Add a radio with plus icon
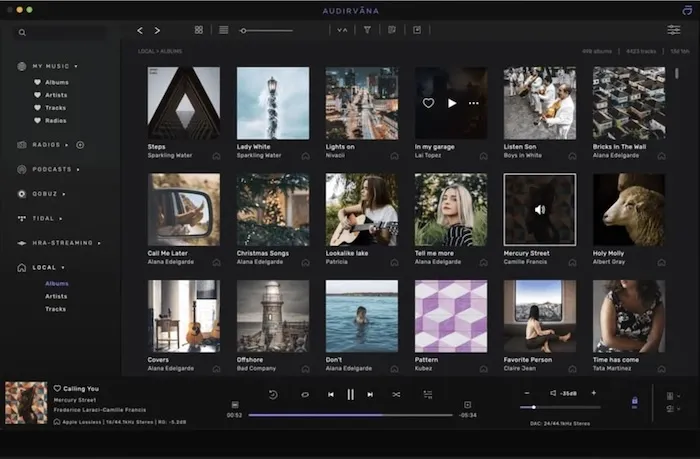The height and width of the screenshot is (459, 700). 80,145
